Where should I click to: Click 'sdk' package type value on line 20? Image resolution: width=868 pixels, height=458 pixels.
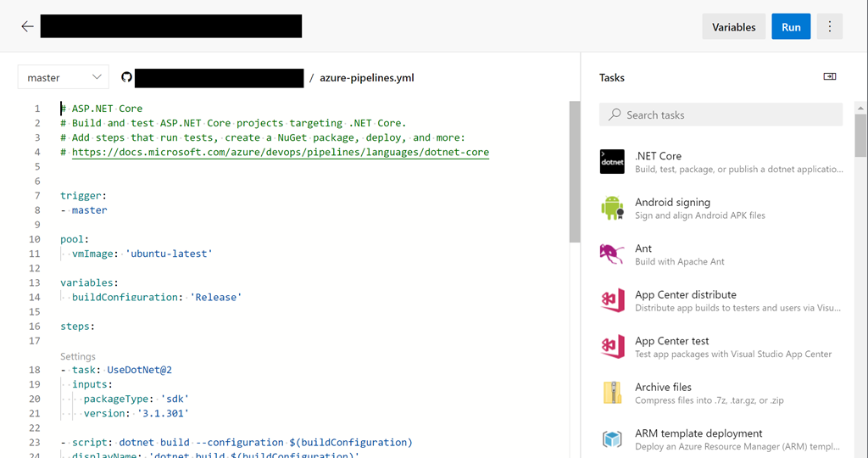(175, 399)
